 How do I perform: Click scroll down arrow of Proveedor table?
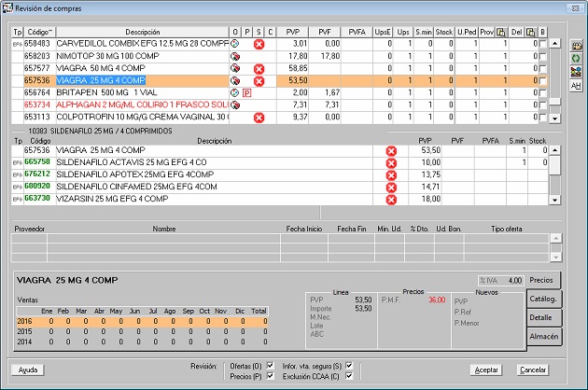click(556, 258)
